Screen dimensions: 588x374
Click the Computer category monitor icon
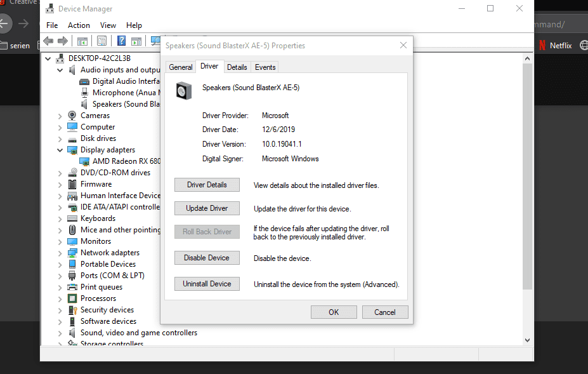[72, 127]
